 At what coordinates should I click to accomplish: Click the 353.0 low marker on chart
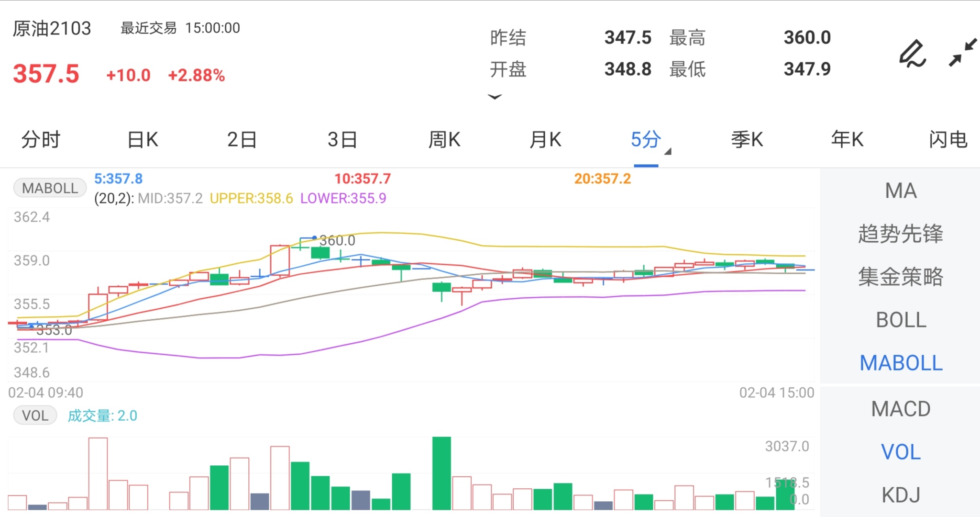click(x=54, y=330)
